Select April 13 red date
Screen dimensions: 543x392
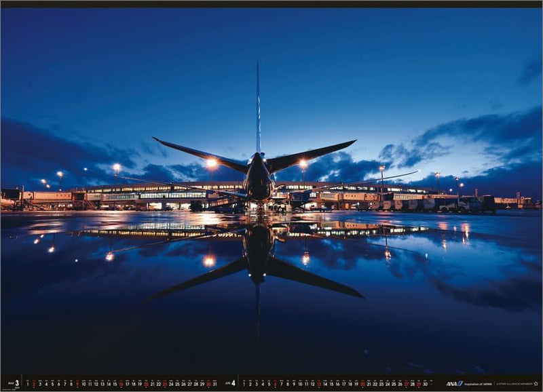pos(319,384)
